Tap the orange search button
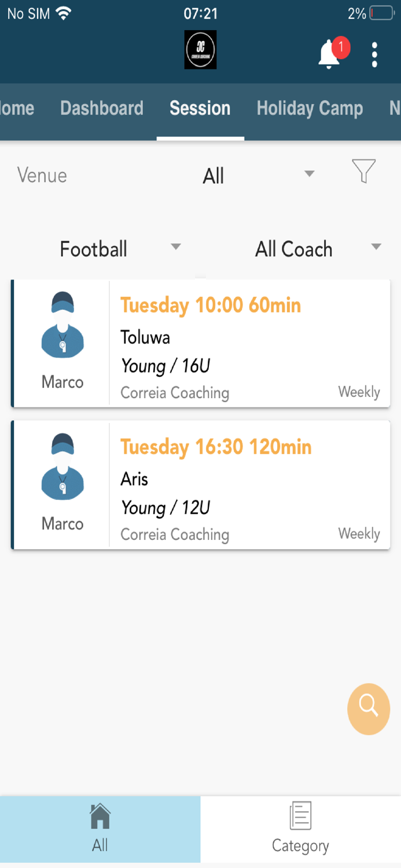This screenshot has height=868, width=401. click(369, 709)
